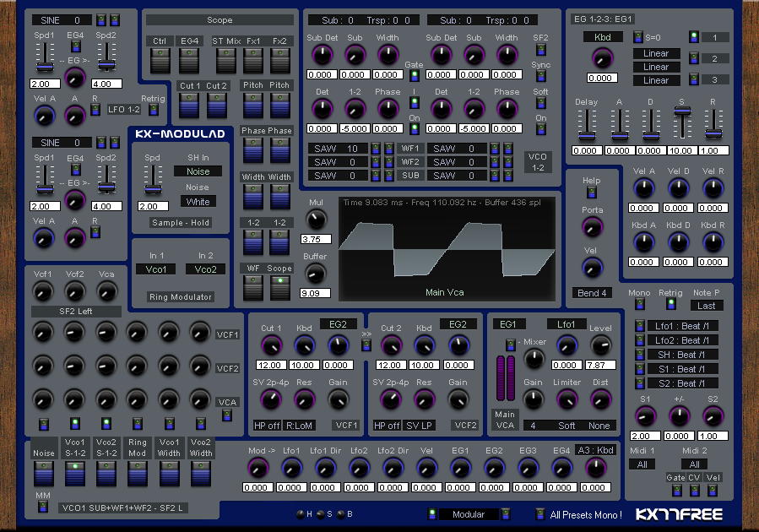Open the Noise type selector showing White
The height and width of the screenshot is (532, 759).
point(198,202)
